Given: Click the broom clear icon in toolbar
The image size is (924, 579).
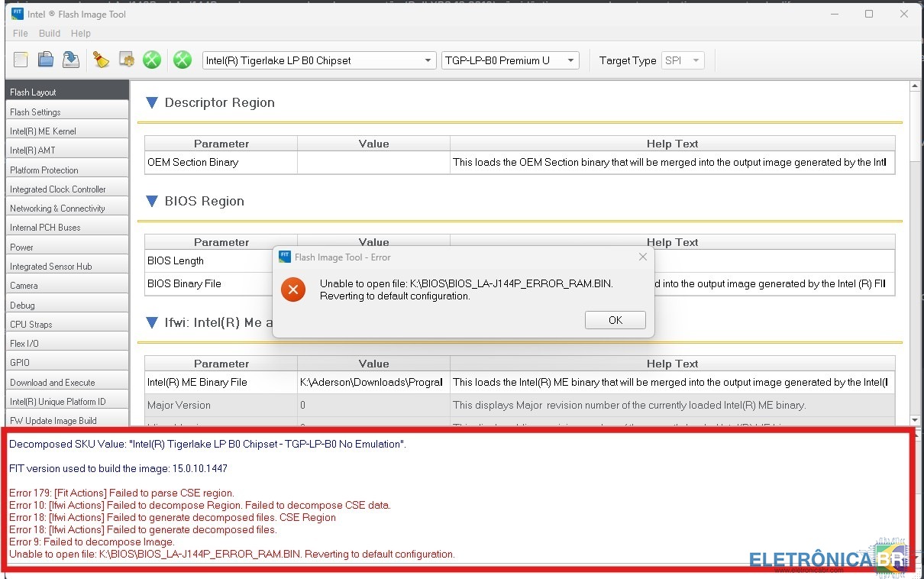Looking at the screenshot, I should (x=101, y=60).
